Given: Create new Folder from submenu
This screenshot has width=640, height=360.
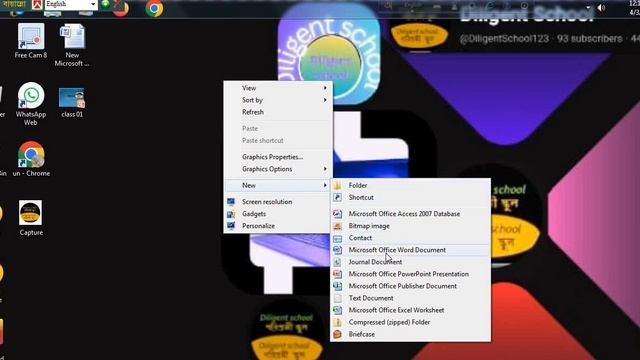Looking at the screenshot, I should click(x=410, y=185).
